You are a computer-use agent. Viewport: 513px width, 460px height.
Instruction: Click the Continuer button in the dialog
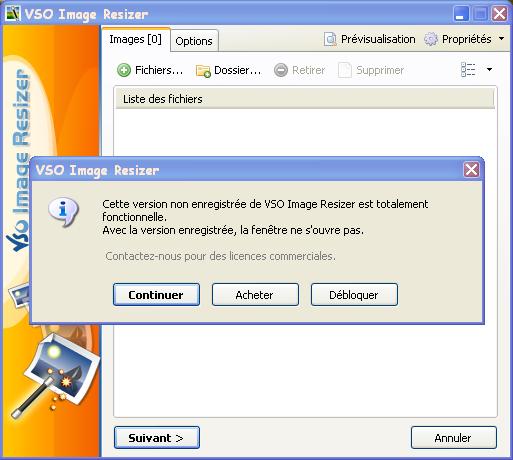(x=156, y=295)
